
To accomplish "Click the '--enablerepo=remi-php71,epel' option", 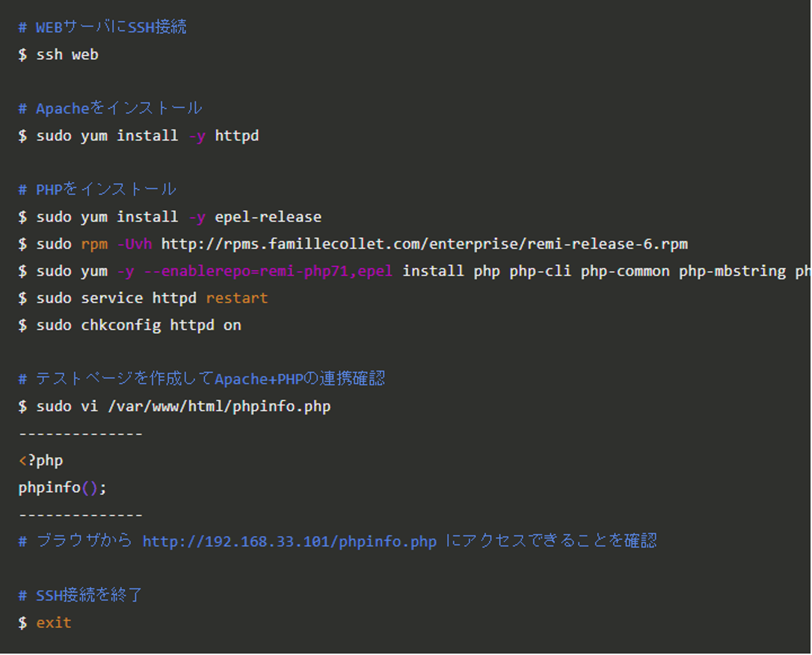I will pyautogui.click(x=268, y=271).
